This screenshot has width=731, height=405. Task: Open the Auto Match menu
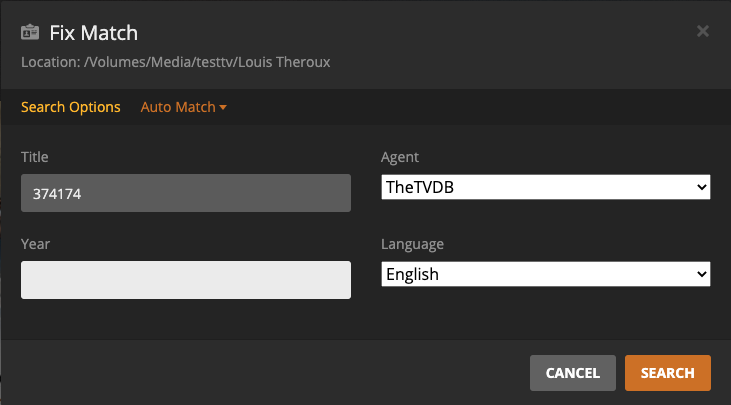click(178, 107)
